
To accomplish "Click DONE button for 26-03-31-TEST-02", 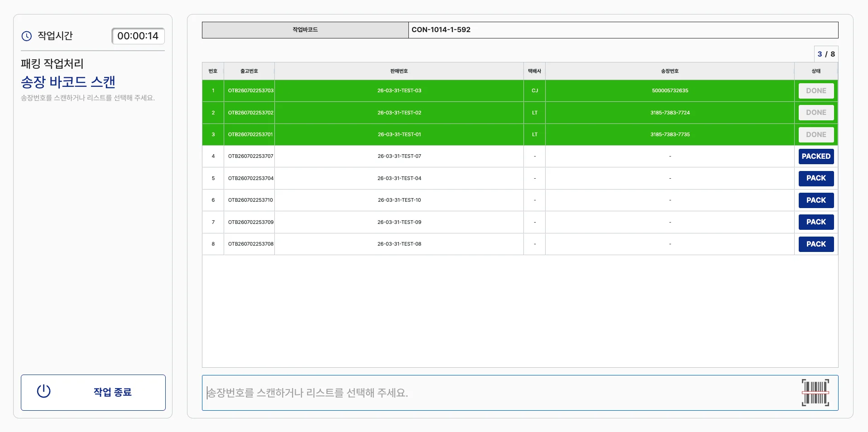I will click(x=816, y=113).
